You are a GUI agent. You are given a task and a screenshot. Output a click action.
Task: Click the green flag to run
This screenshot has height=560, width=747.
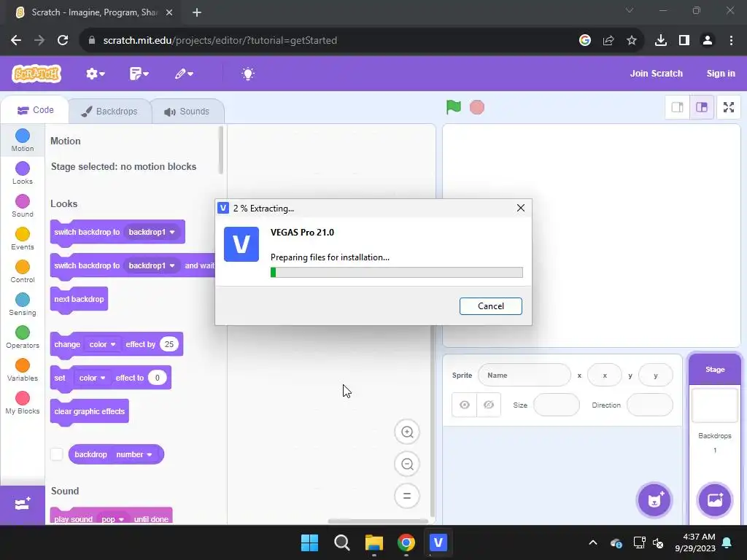[x=454, y=107]
